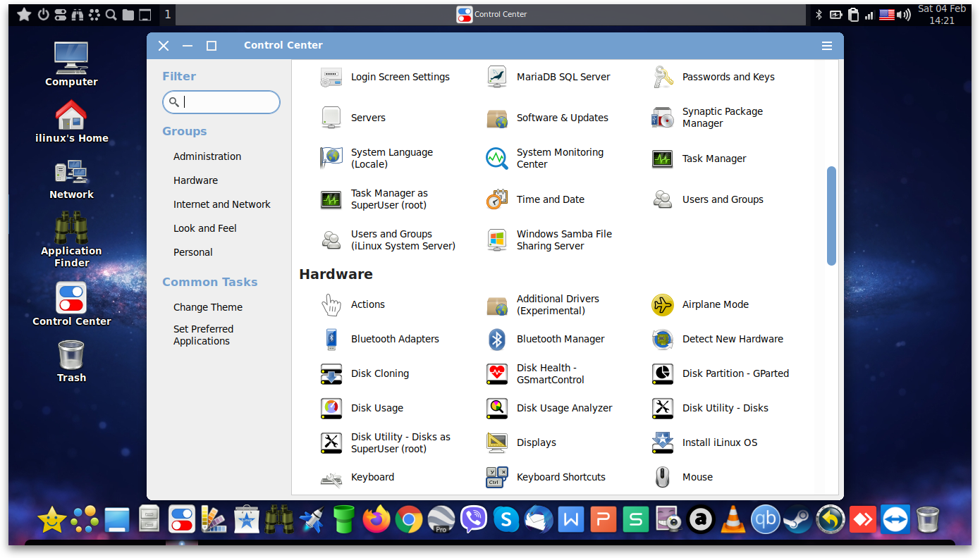980x558 pixels.
Task: Open Disk Usage Analyzer
Action: pos(549,408)
